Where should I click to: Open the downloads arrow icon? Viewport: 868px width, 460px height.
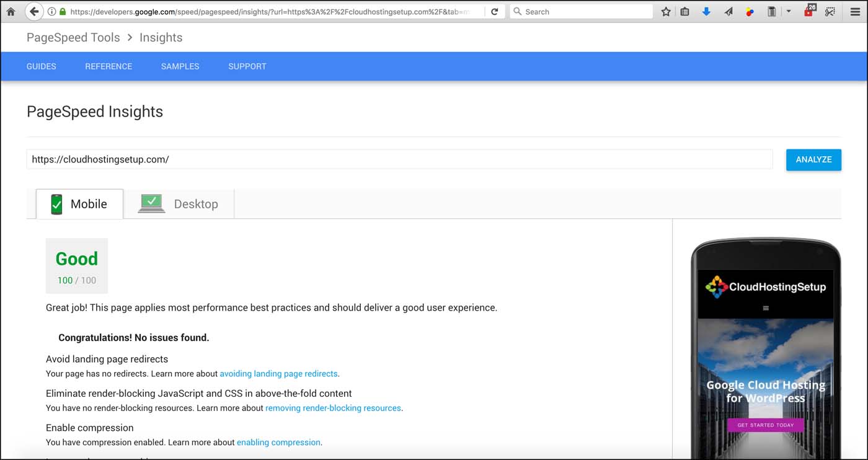click(706, 11)
